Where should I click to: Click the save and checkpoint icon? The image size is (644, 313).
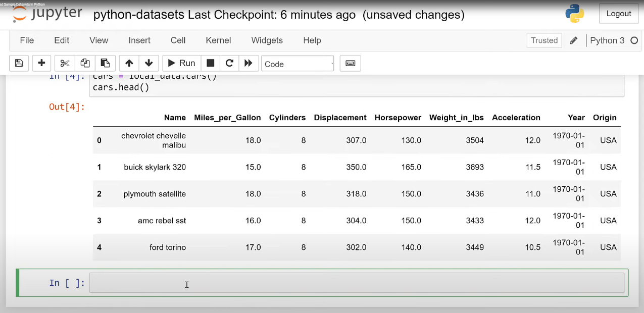19,63
